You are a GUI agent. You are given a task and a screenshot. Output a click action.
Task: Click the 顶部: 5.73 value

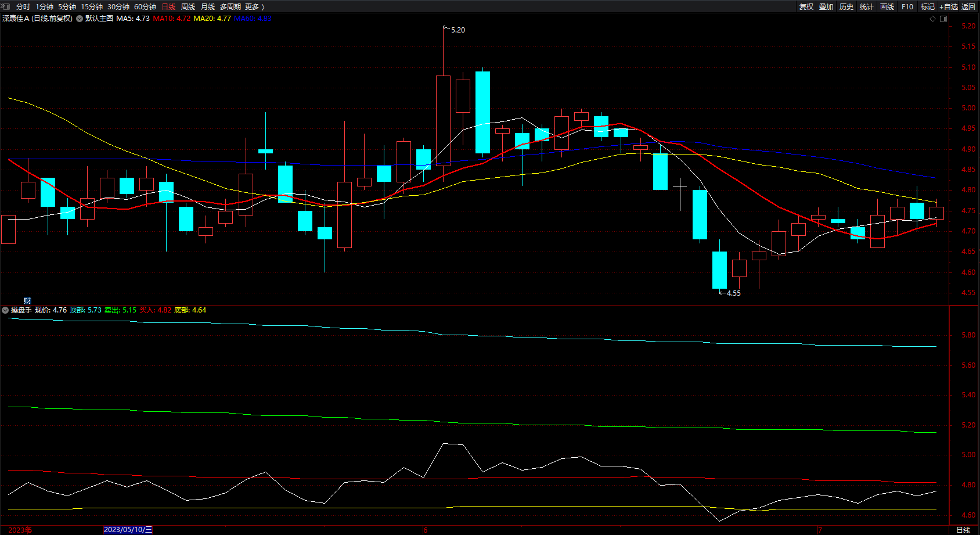(x=86, y=310)
